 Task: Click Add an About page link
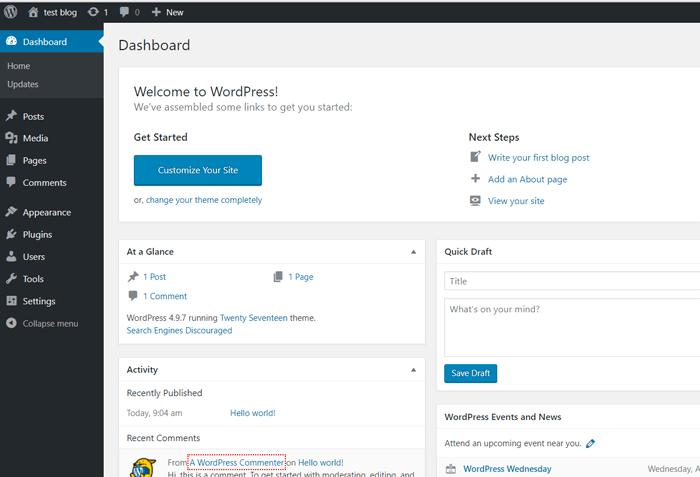(x=528, y=179)
